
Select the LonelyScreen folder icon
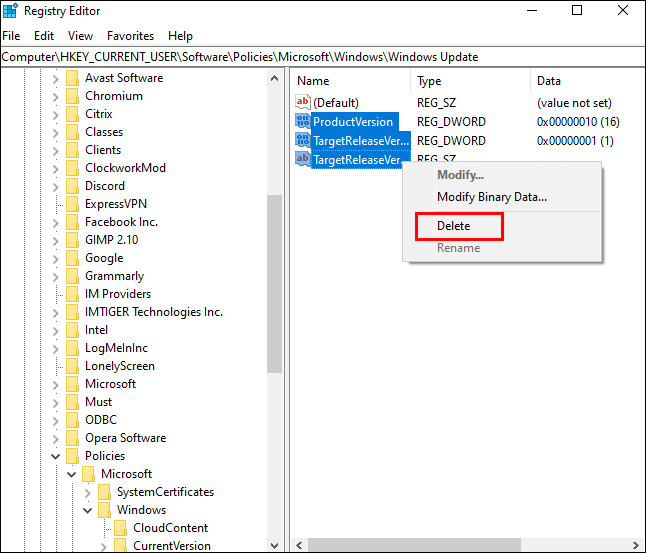pyautogui.click(x=73, y=366)
